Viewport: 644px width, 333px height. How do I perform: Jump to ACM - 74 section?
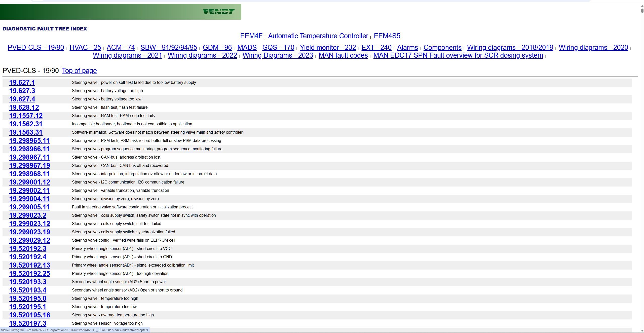tap(120, 47)
